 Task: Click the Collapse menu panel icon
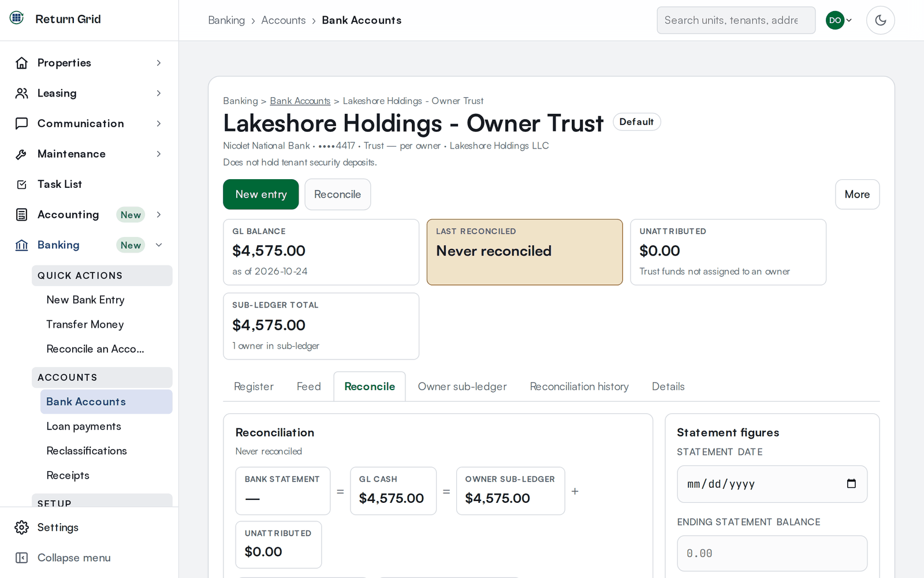click(x=21, y=558)
